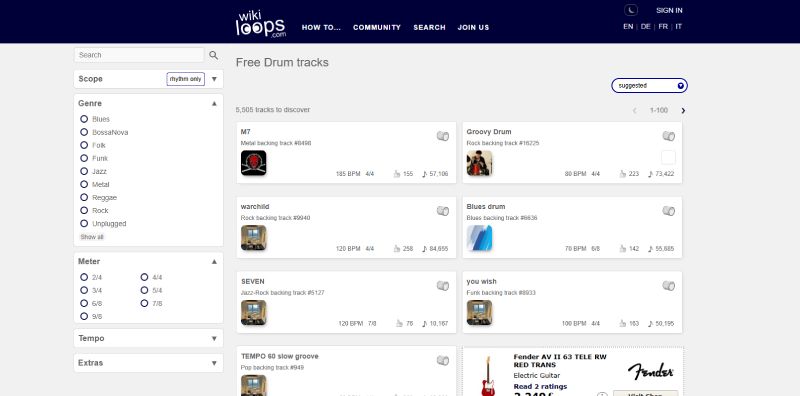Click music note icon on Blues drum track
The height and width of the screenshot is (396, 800).
pos(651,249)
